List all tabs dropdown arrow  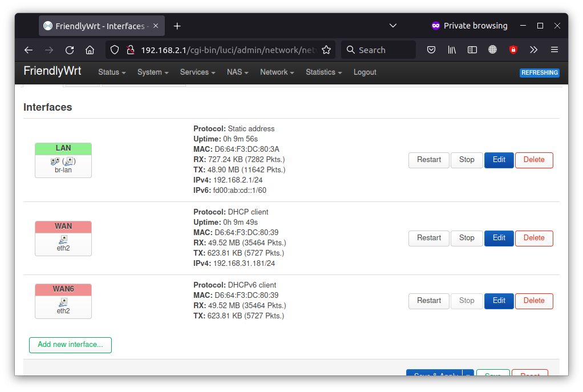point(393,26)
